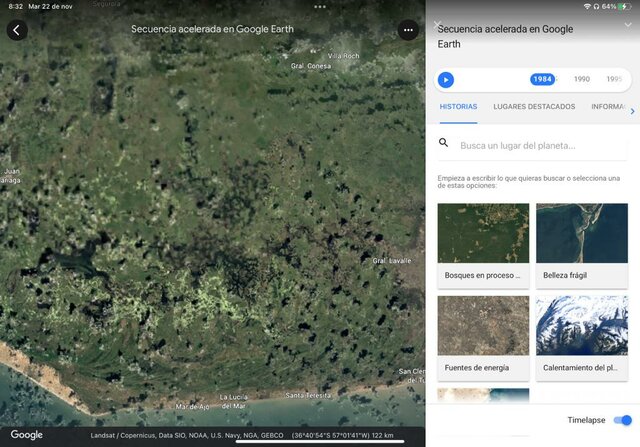The height and width of the screenshot is (447, 640).
Task: Open the three-dot more options menu
Action: coord(408,30)
